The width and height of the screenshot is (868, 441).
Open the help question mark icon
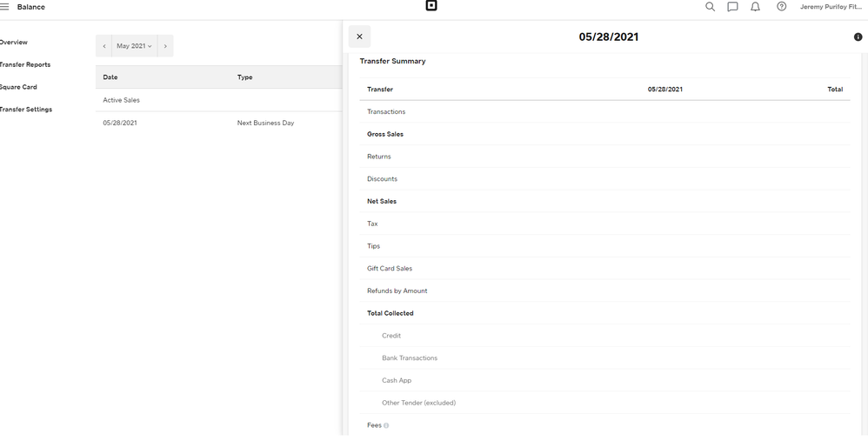point(781,7)
